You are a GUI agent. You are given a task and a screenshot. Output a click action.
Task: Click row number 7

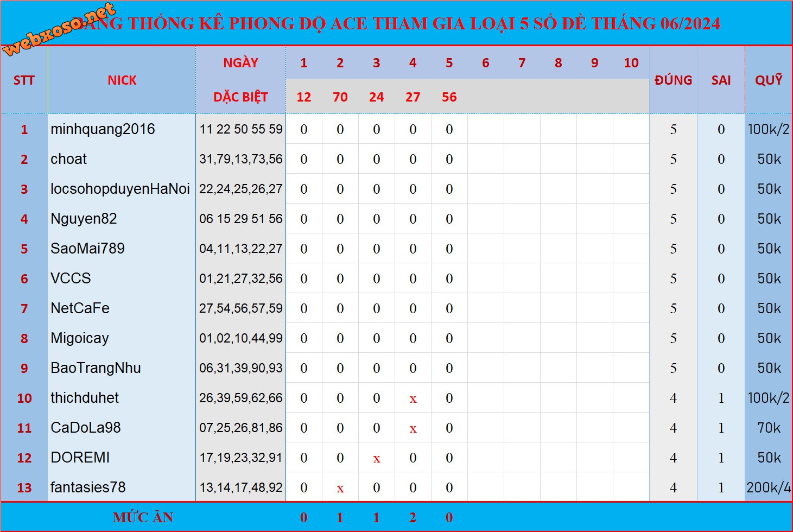(24, 309)
